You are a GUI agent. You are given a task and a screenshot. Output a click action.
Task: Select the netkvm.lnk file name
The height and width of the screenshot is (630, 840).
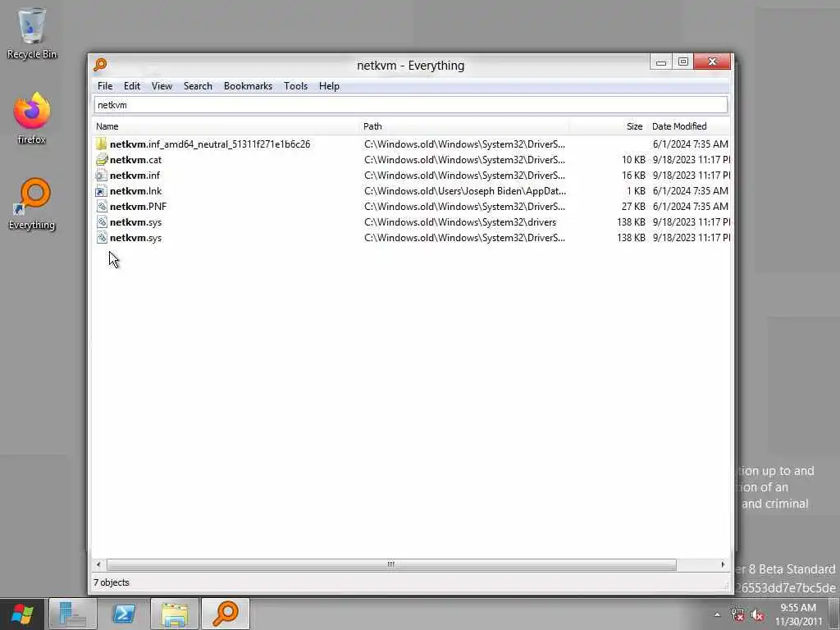135,190
